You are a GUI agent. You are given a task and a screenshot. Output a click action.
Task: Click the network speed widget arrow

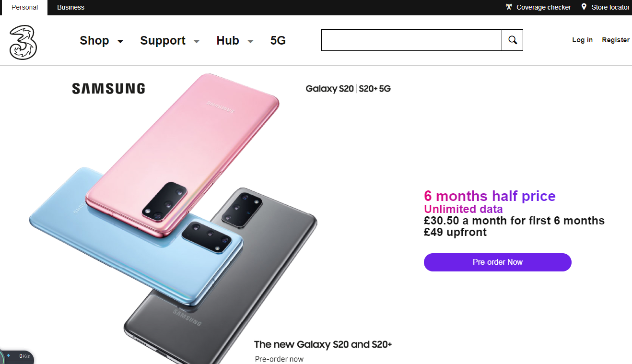[9, 356]
